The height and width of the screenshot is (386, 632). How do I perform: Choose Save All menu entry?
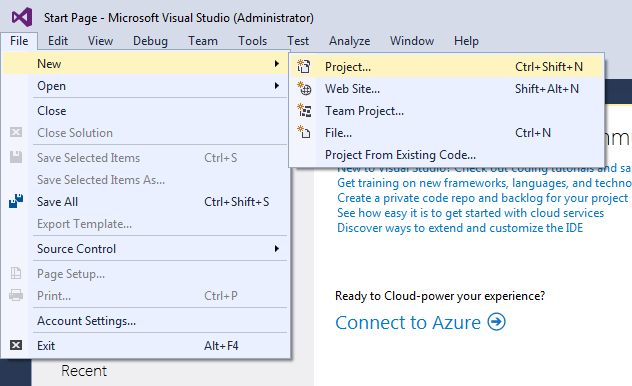pos(146,201)
